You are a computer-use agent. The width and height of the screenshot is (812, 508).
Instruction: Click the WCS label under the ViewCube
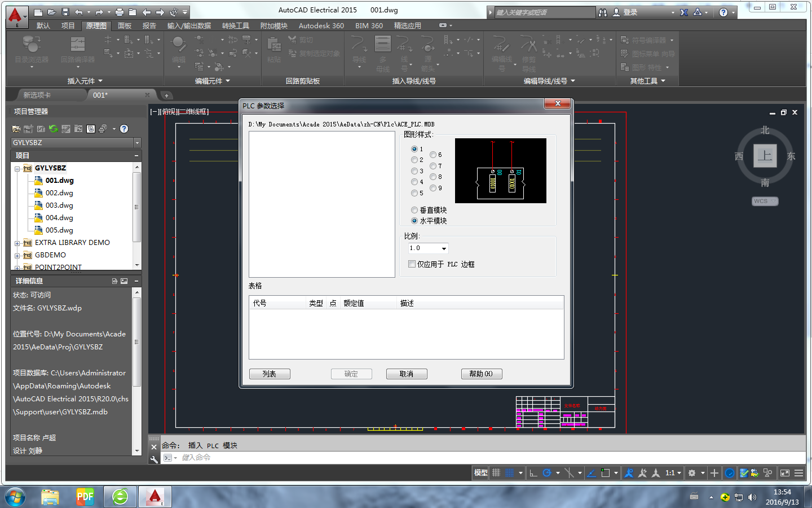click(765, 201)
